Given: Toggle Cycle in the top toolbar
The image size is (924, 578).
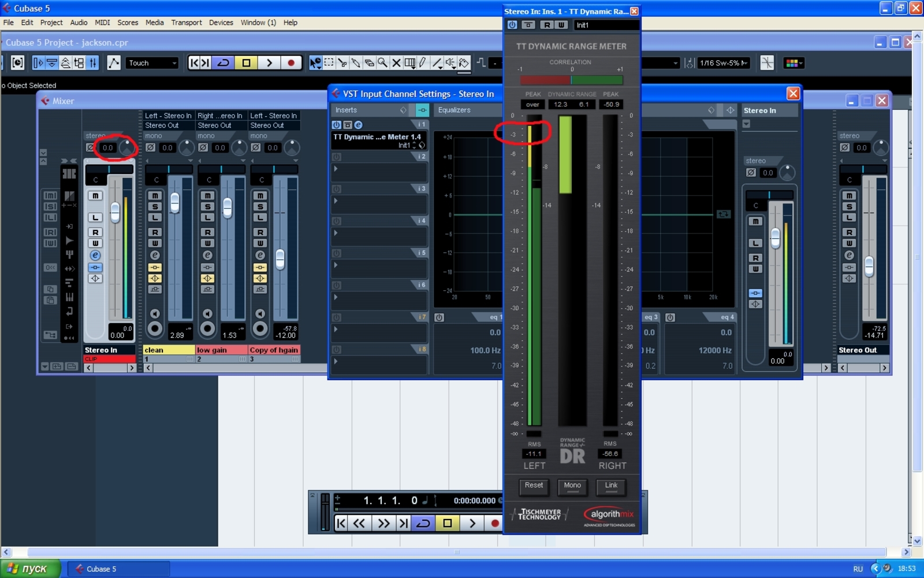Looking at the screenshot, I should [223, 63].
